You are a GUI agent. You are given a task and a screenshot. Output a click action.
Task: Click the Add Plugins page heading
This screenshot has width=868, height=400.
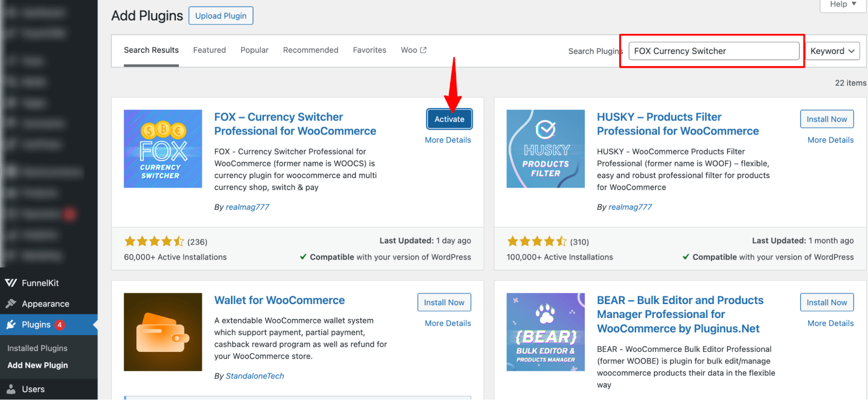[147, 16]
